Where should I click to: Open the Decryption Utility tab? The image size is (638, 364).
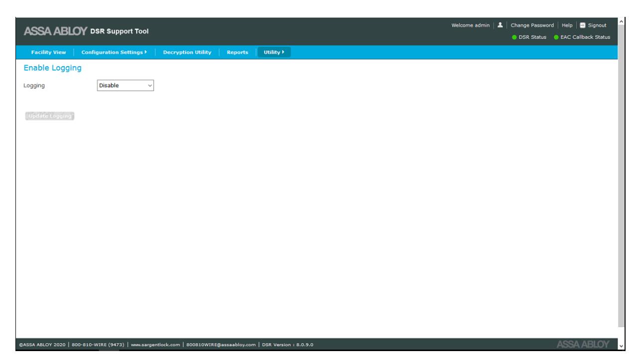tap(187, 52)
